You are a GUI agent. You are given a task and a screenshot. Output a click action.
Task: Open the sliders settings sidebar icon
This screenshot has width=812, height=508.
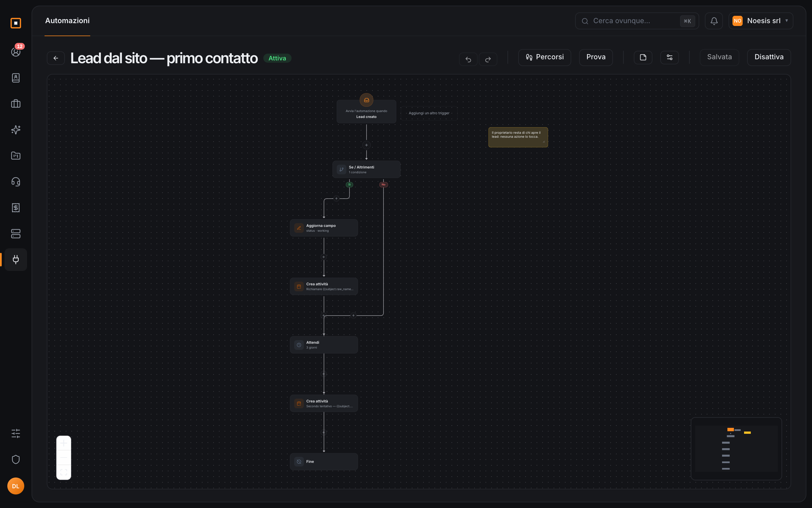click(x=16, y=433)
